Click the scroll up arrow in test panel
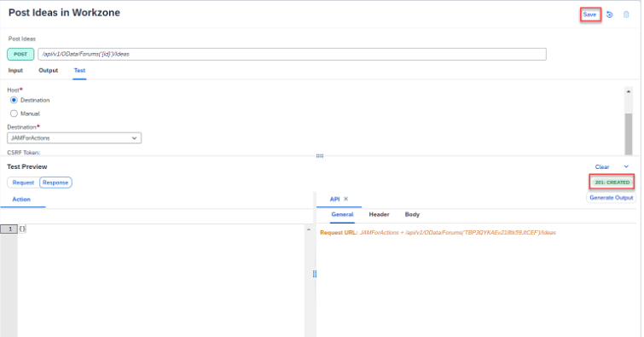 (x=629, y=91)
